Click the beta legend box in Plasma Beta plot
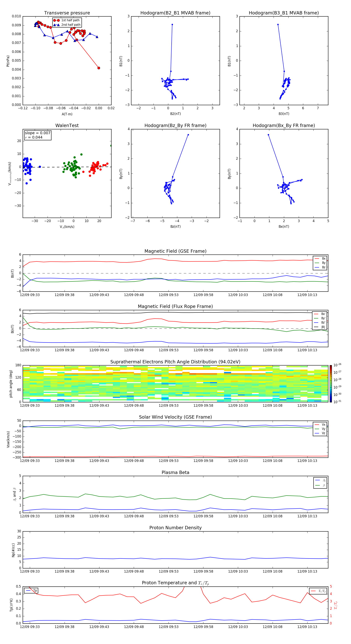The height and width of the screenshot is (644, 351). pyautogui.click(x=320, y=483)
